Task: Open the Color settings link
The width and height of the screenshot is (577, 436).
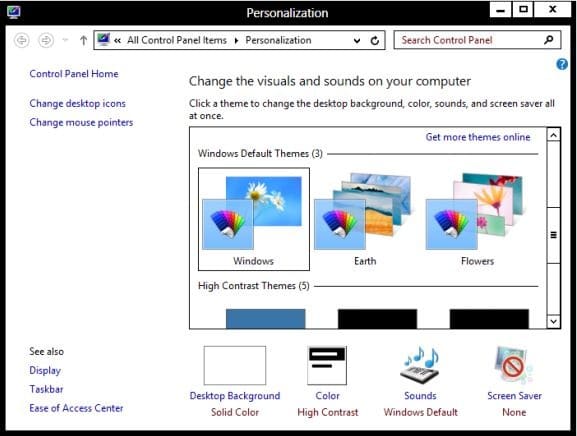Action: tap(328, 396)
